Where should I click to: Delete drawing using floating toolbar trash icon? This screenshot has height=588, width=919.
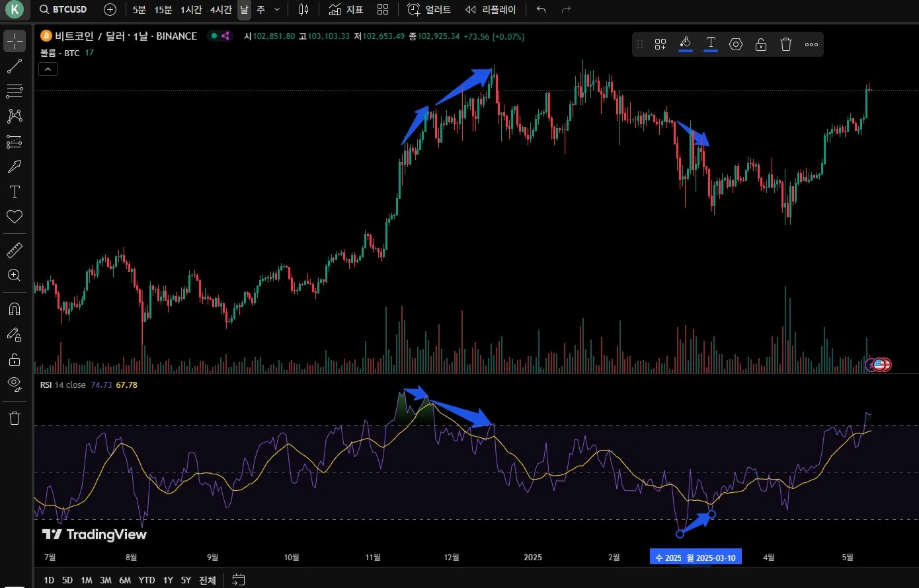[785, 44]
